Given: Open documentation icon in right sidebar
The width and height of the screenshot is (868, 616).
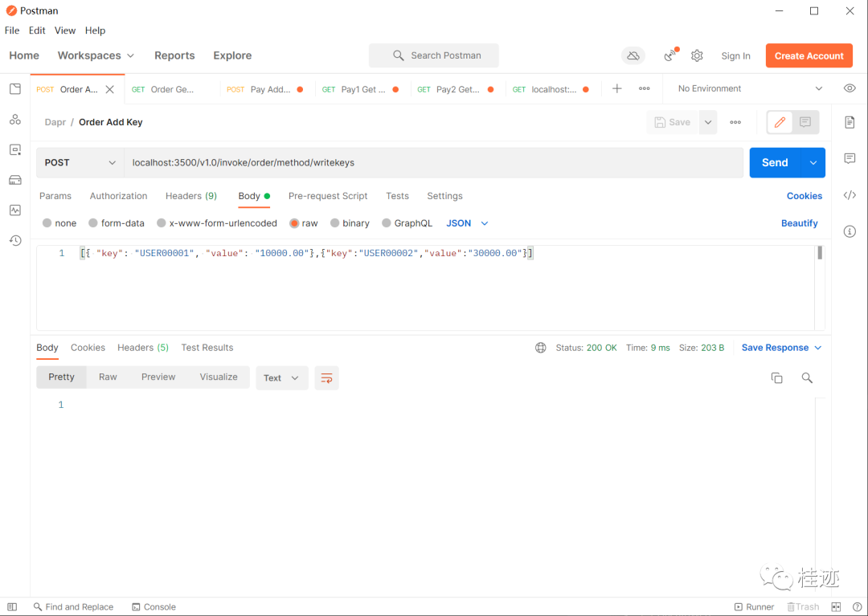Looking at the screenshot, I should pos(850,122).
